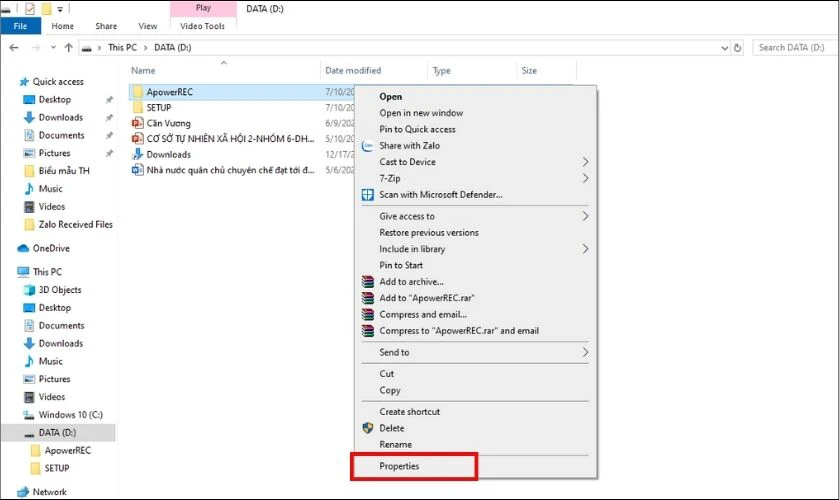Click DATA (D:) in the address breadcrumb
Screen dimensions: 840x500
point(172,47)
